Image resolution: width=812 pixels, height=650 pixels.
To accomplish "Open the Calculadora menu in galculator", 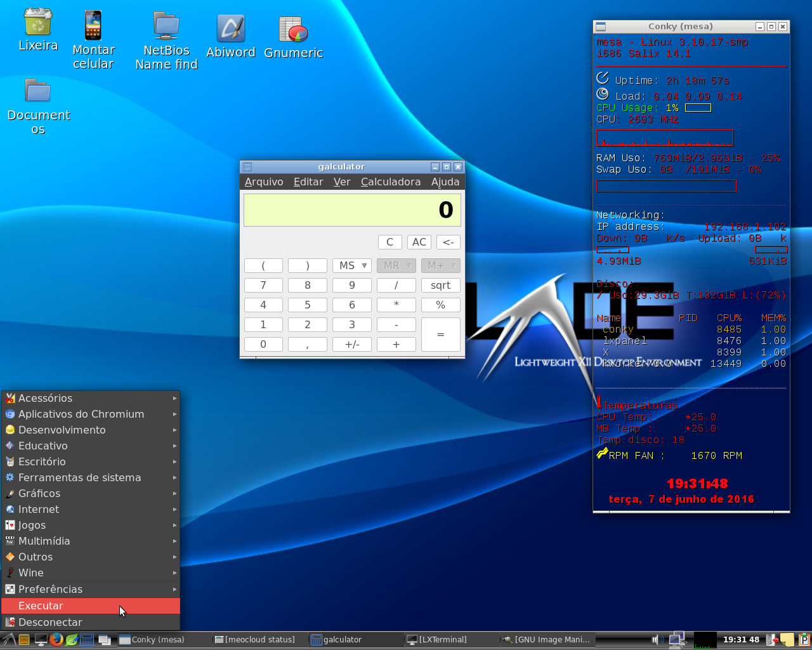I will tap(390, 182).
